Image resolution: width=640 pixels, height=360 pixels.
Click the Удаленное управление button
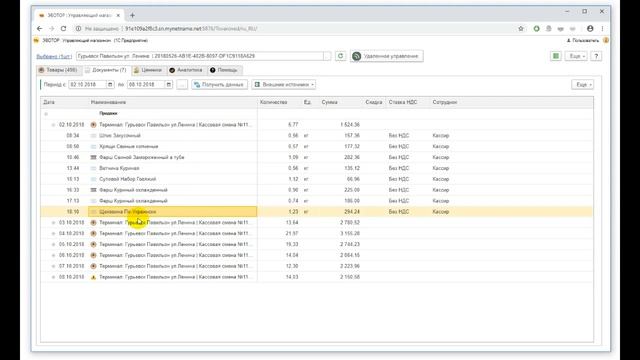point(387,56)
